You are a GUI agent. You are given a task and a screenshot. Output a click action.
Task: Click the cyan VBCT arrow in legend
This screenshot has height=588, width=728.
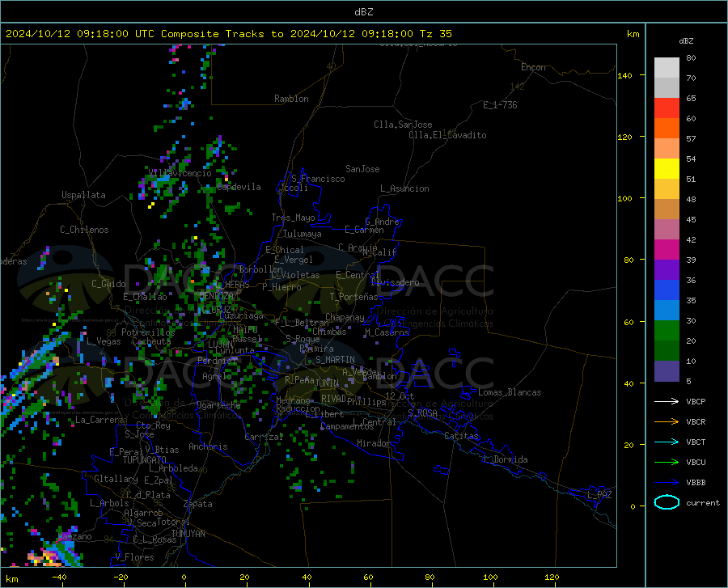(x=667, y=442)
